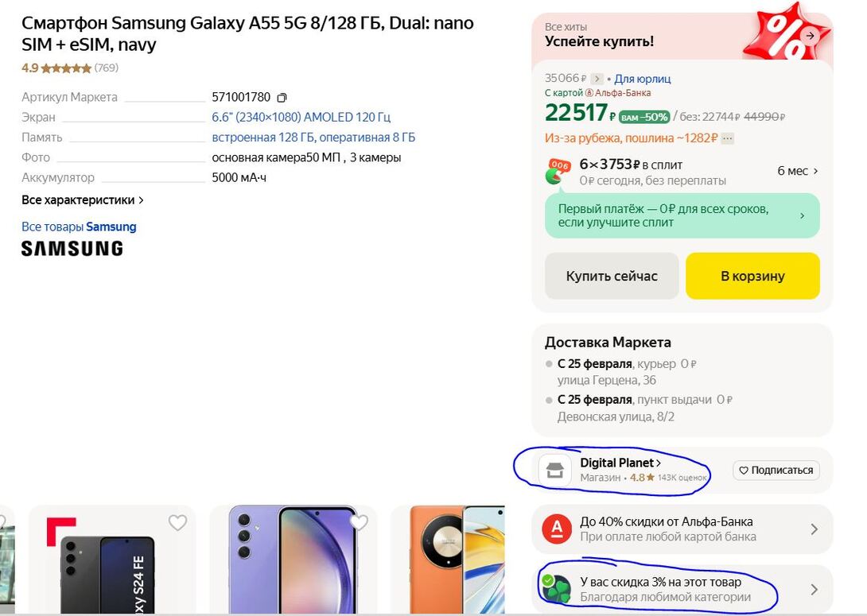The height and width of the screenshot is (616, 867).
Task: Expand the 35066 ₽ price details chevron
Action: point(597,79)
